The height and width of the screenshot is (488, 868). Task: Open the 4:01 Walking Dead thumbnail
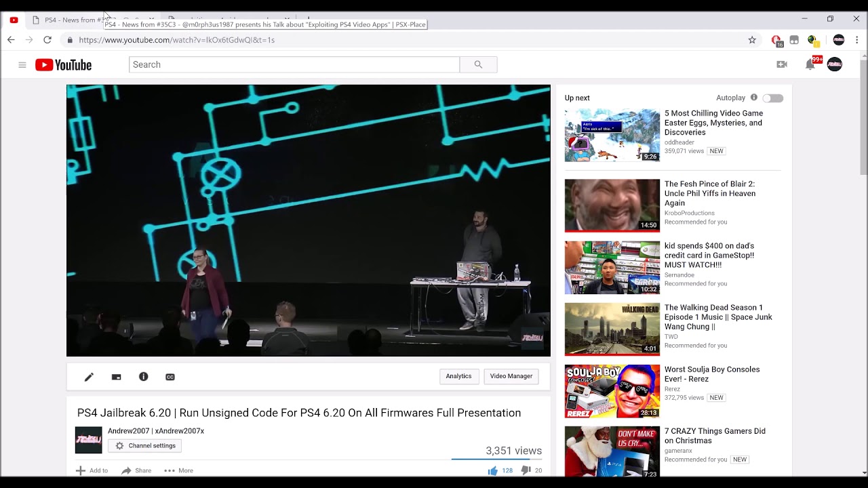612,329
